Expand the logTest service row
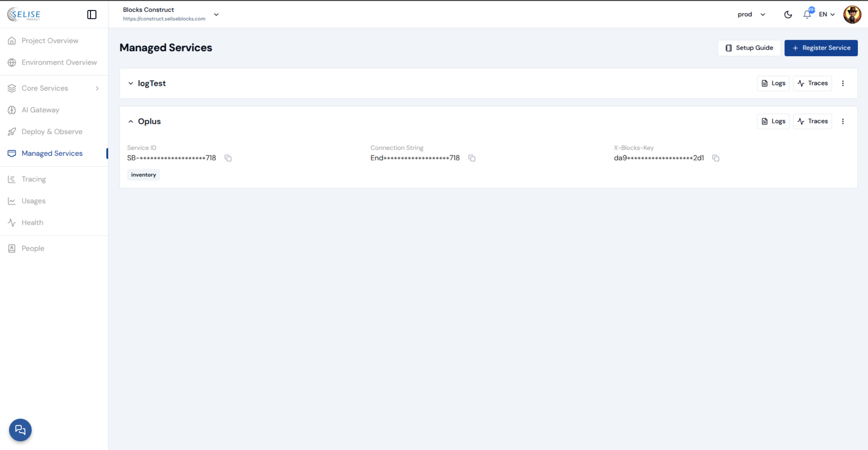 [x=131, y=83]
